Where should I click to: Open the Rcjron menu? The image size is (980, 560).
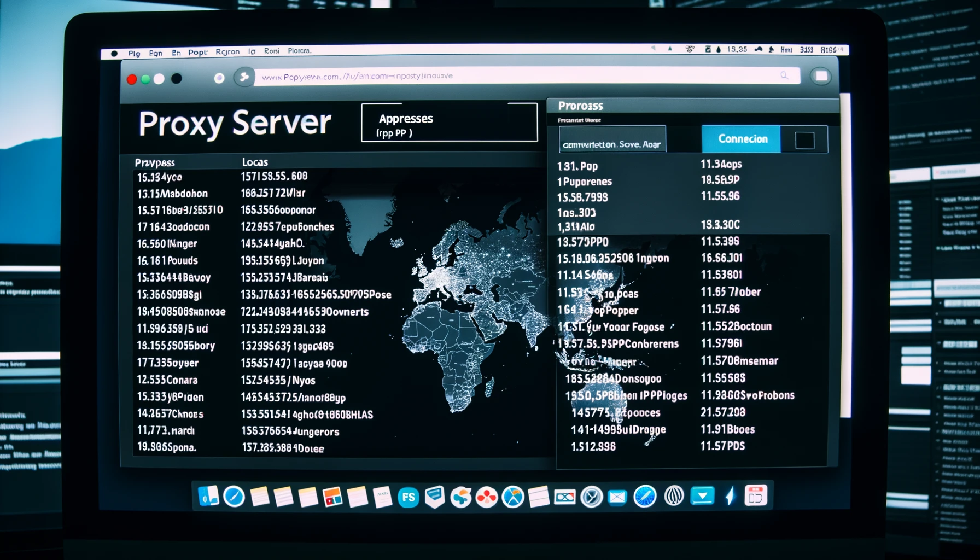[227, 52]
